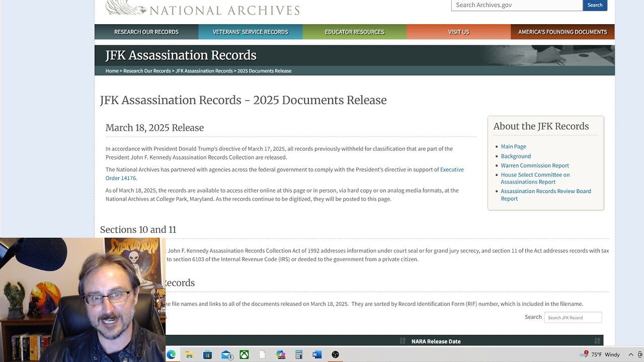
Task: Open the blank document icon in taskbar
Action: (262, 354)
